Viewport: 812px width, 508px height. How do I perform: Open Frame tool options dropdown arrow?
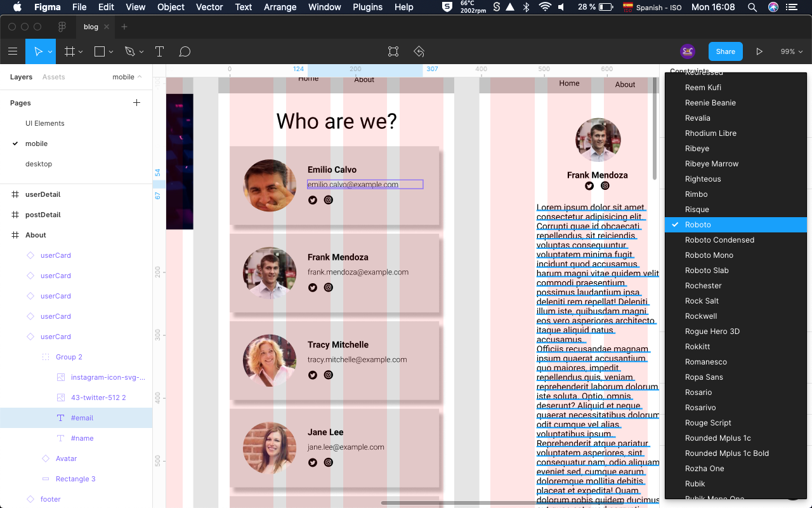(x=81, y=52)
